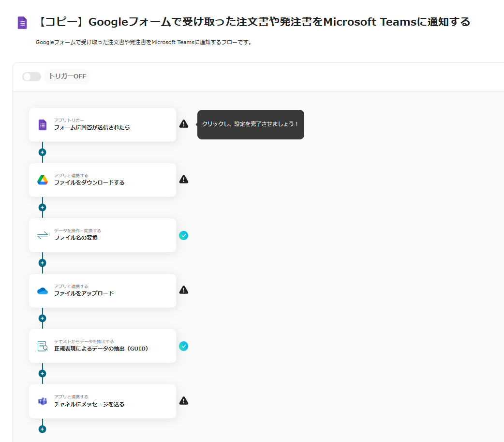504x442 pixels.
Task: Click the Google Forms icon in trigger card
Action: click(43, 125)
